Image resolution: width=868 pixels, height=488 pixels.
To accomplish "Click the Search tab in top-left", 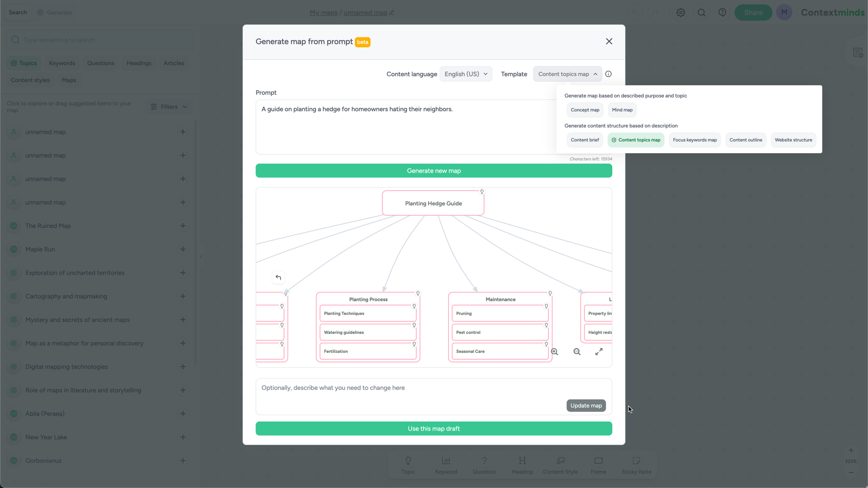I will (x=18, y=13).
